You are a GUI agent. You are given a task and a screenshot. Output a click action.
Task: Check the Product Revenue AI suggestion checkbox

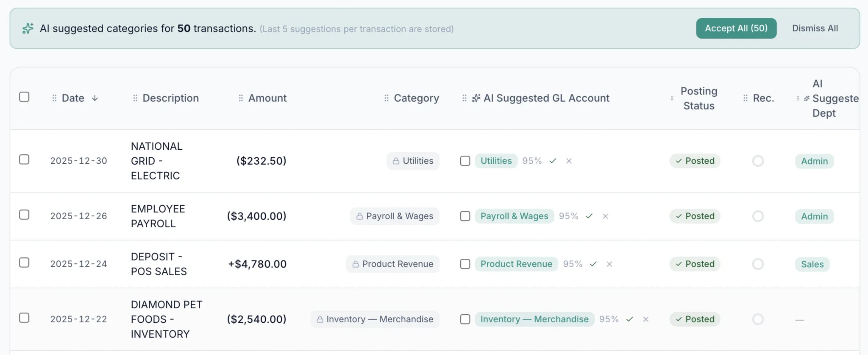click(x=465, y=264)
